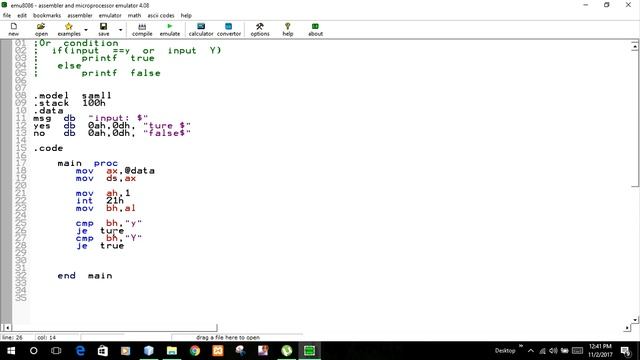Switch to the emu8086 taskbar icon
The width and height of the screenshot is (640, 360).
click(309, 351)
